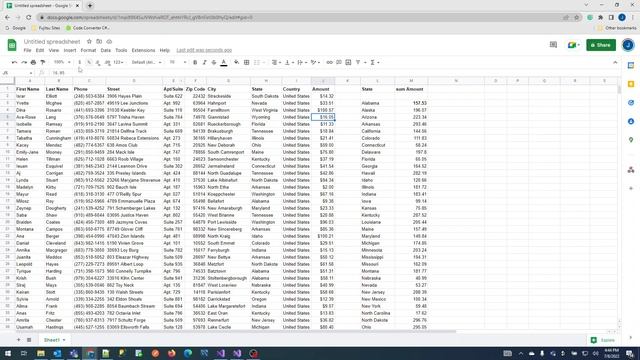Click the Move to folder icon
The image size is (640, 360).
coord(99,41)
